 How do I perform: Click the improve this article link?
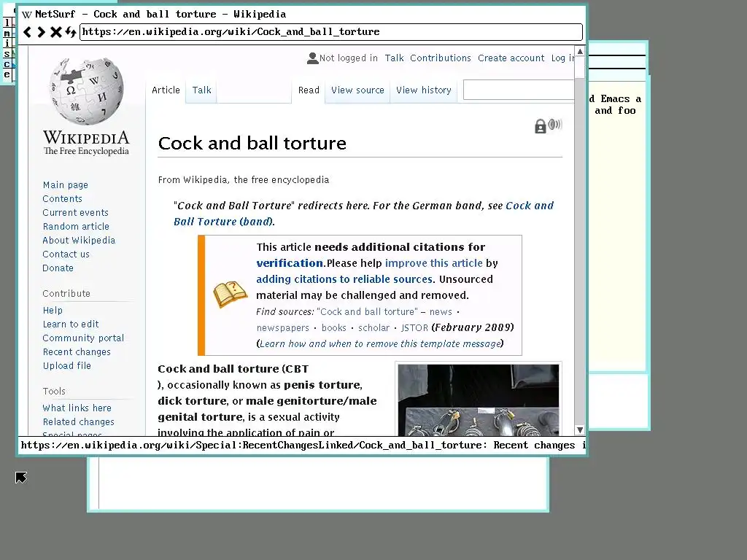(x=433, y=262)
